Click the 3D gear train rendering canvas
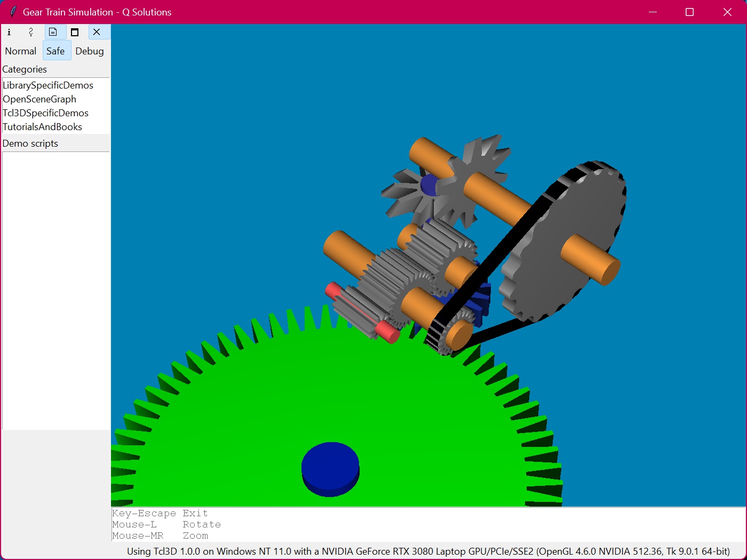747x560 pixels. click(x=428, y=265)
